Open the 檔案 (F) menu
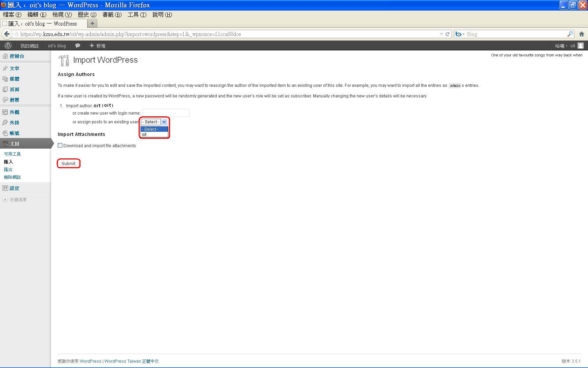The width and height of the screenshot is (588, 368). click(12, 15)
